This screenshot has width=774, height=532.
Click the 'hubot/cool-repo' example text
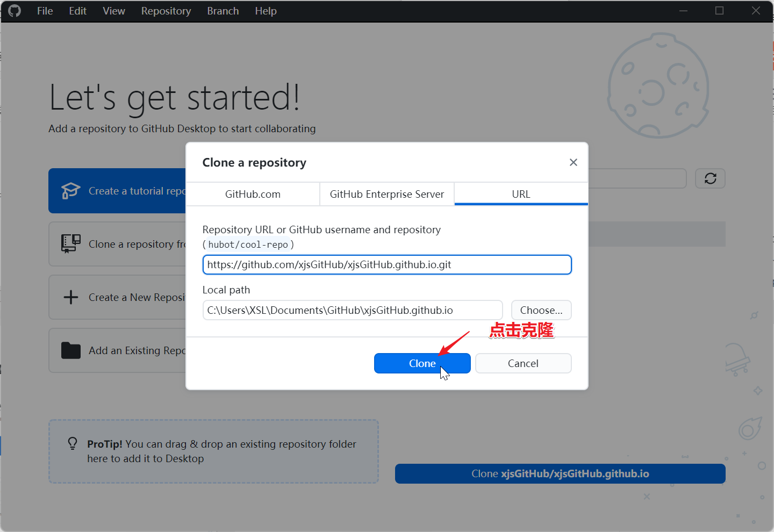pyautogui.click(x=248, y=245)
